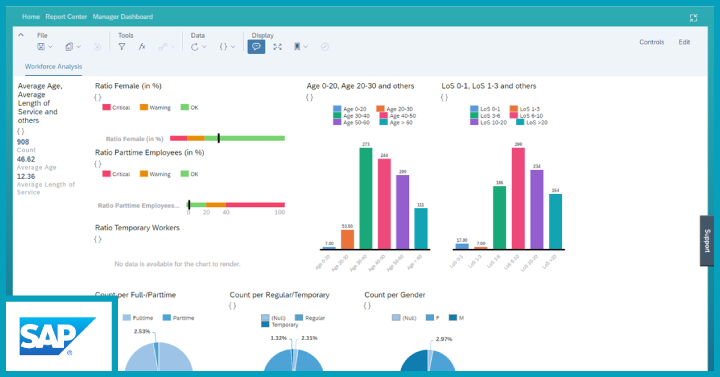Toggle Age 0-20 legend item

(349, 109)
